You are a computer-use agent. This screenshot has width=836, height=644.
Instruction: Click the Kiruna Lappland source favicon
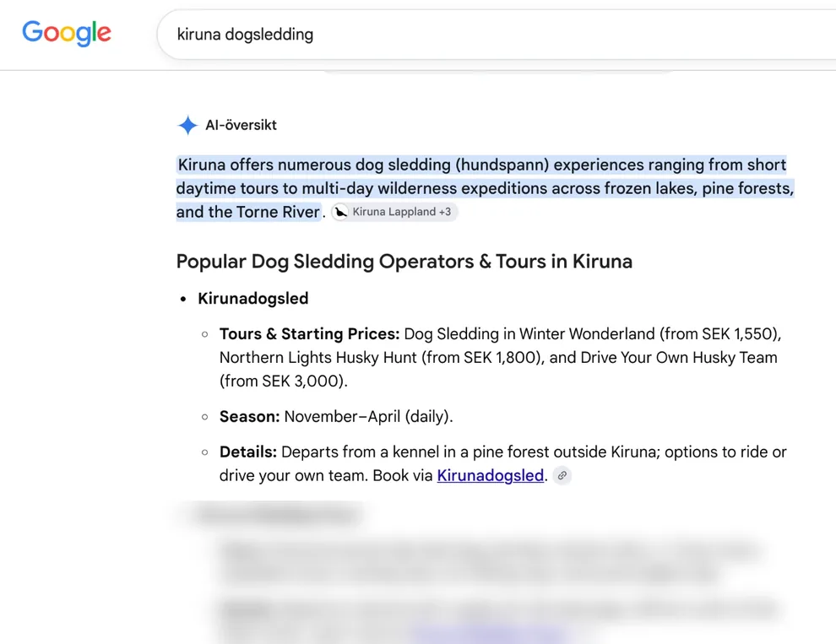340,212
